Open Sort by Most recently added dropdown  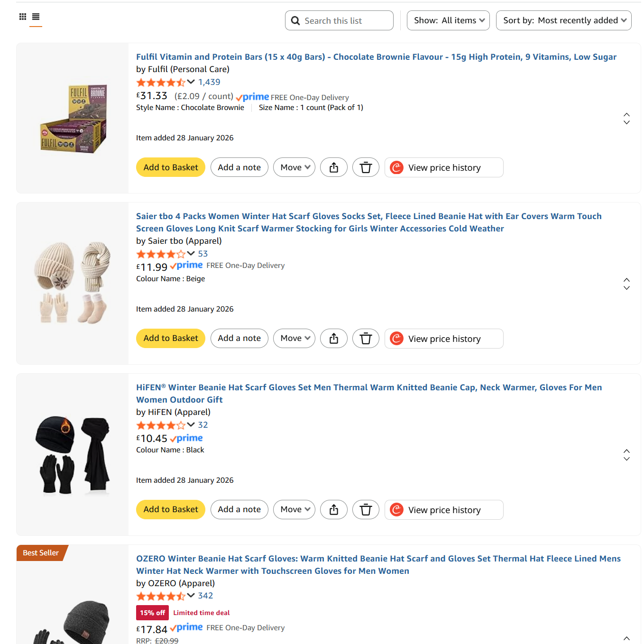pyautogui.click(x=563, y=20)
